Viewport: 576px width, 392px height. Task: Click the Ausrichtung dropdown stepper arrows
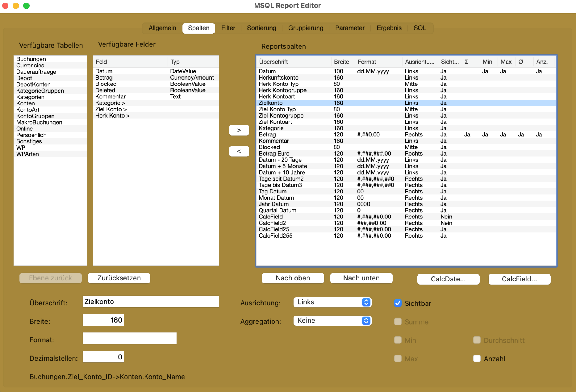366,302
